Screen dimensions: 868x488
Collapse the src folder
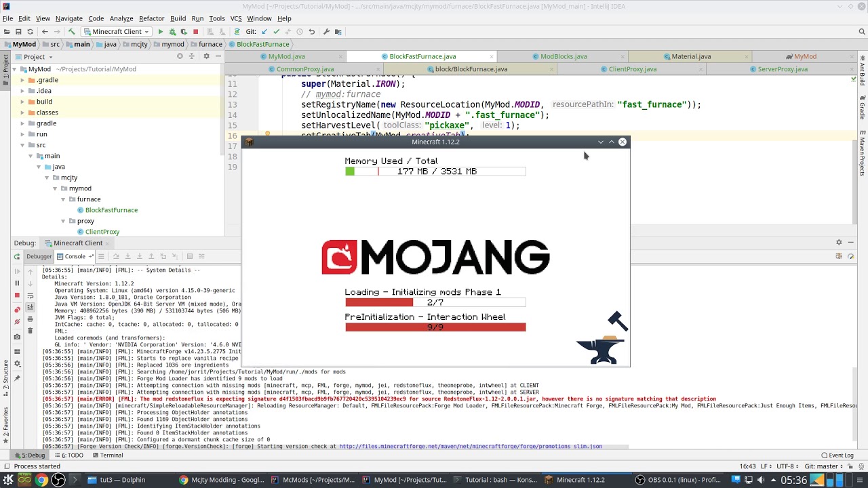pos(22,145)
